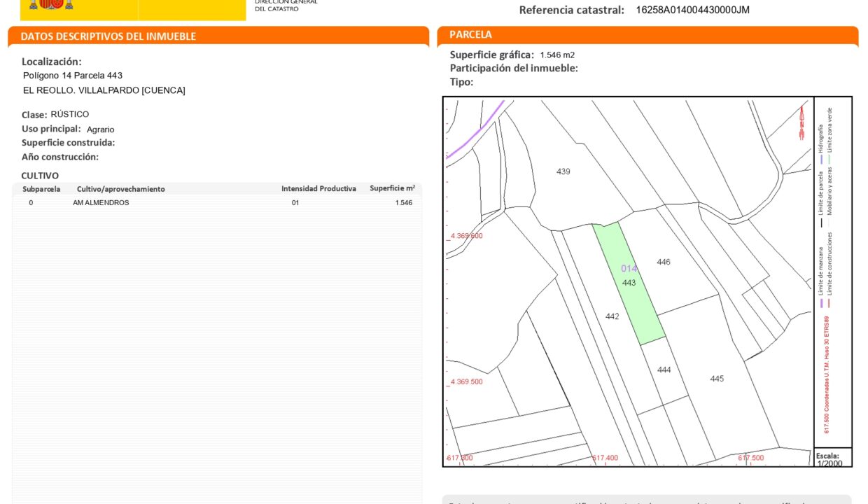Click the '1.546' area cell in crop table
The width and height of the screenshot is (868, 504).
point(404,203)
